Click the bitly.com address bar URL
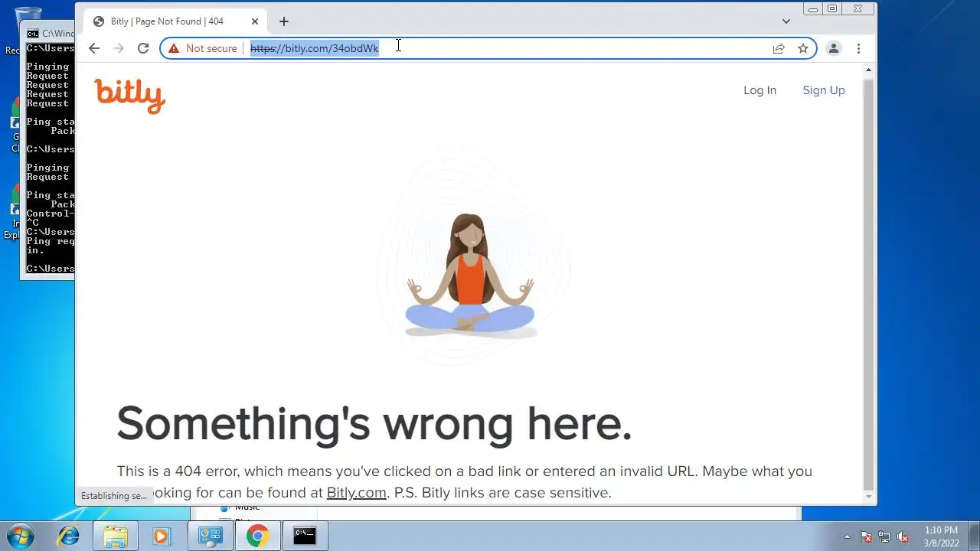 click(x=315, y=48)
